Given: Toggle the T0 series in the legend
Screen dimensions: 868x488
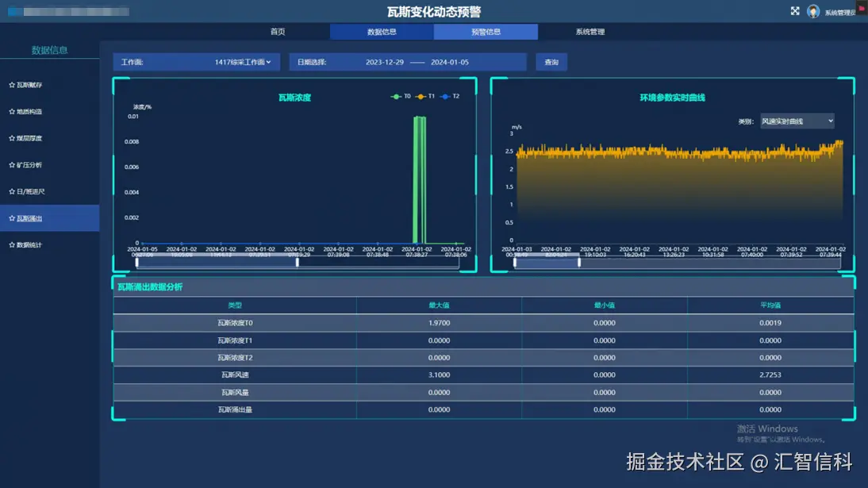Looking at the screenshot, I should (x=400, y=97).
